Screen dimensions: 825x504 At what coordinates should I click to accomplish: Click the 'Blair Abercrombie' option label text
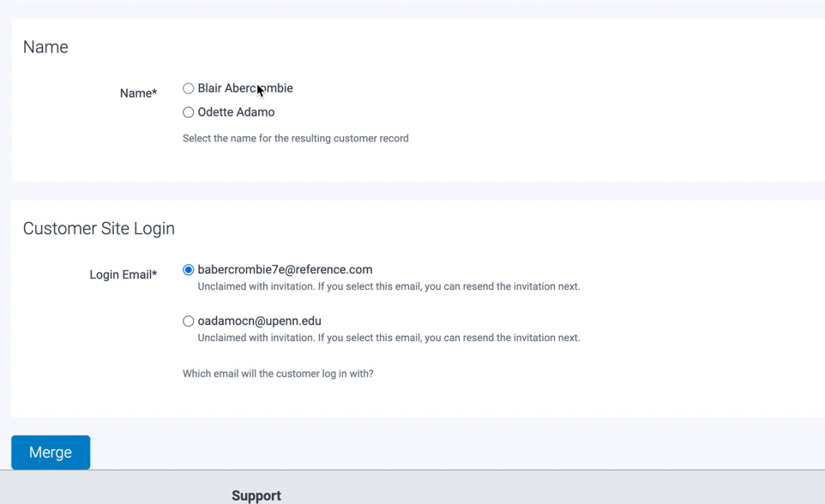(x=245, y=88)
